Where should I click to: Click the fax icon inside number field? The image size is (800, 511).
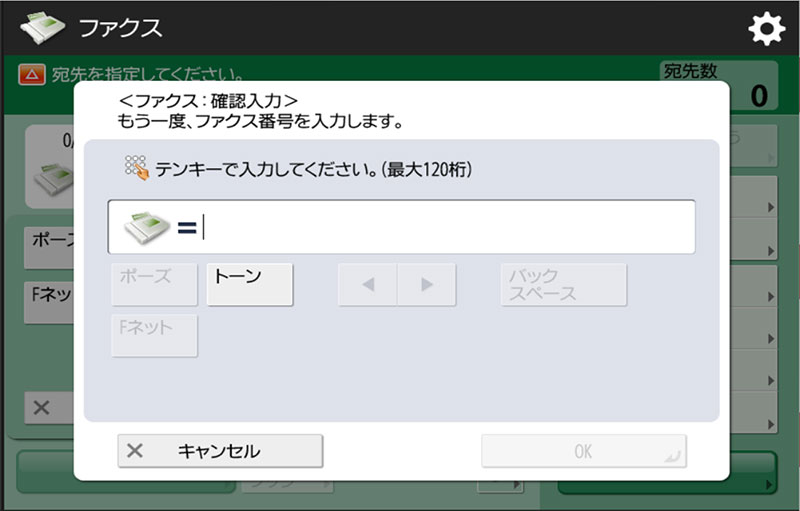(148, 228)
